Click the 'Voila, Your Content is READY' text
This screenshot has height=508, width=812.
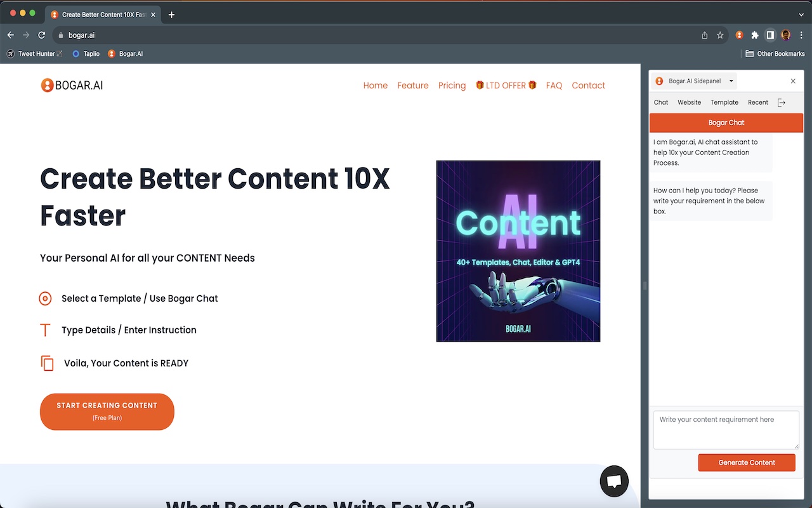coord(126,363)
